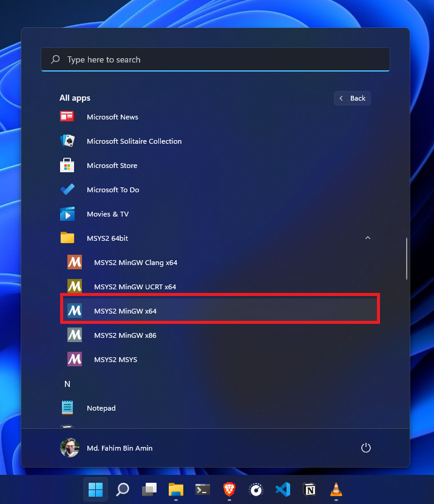Collapse the MSYS2 64bit folder
434x504 pixels.
click(367, 238)
